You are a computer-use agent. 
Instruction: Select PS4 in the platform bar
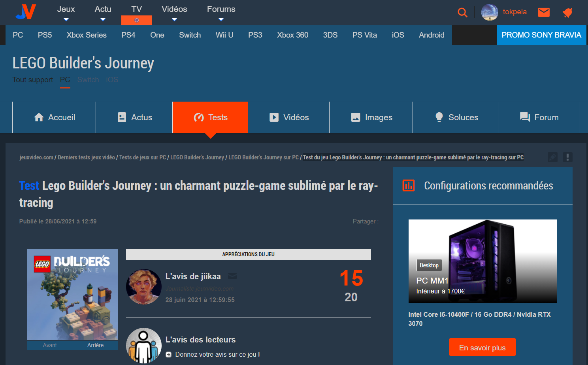pos(128,35)
